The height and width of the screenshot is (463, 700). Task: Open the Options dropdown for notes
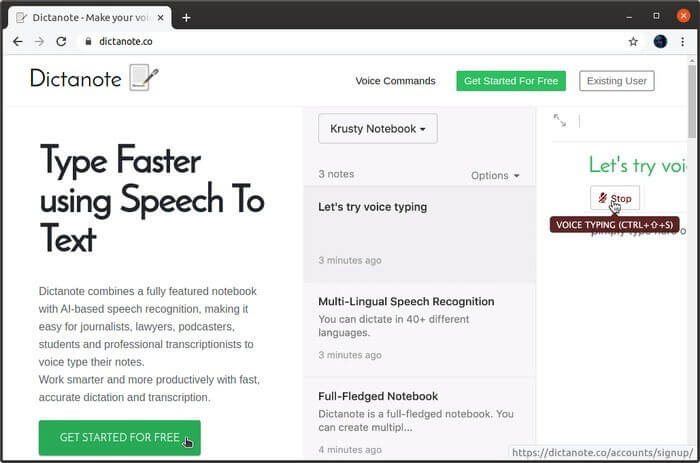click(495, 175)
